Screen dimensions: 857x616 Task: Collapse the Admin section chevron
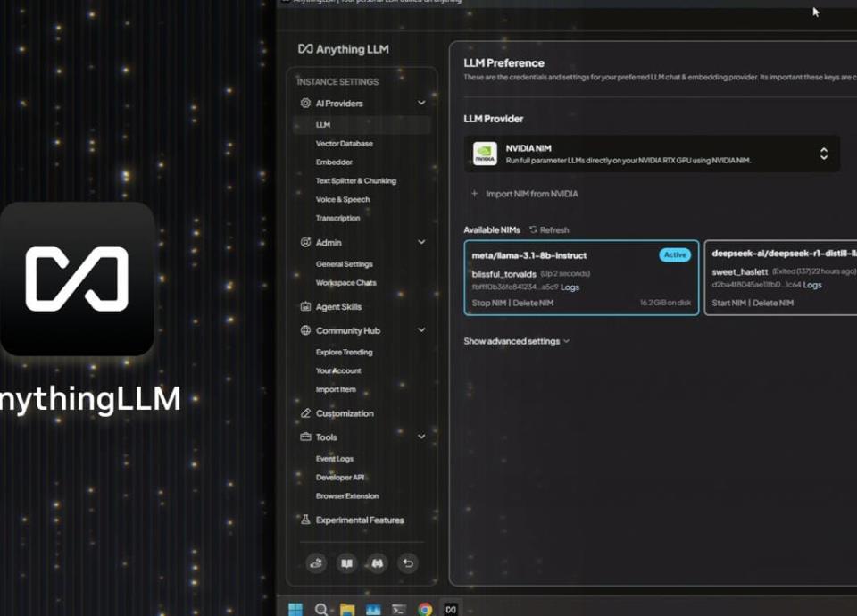[421, 242]
